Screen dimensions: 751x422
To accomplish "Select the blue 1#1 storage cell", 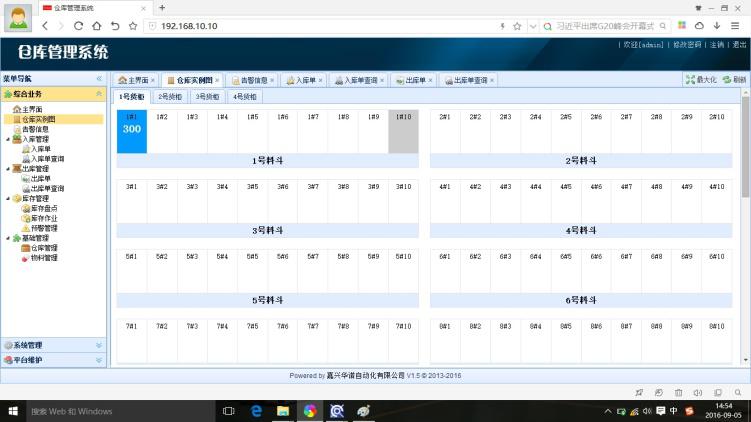I will [x=132, y=131].
